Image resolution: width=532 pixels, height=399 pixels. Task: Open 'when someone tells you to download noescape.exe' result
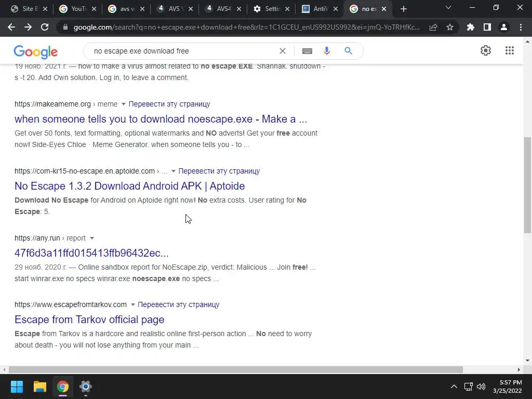pyautogui.click(x=161, y=119)
